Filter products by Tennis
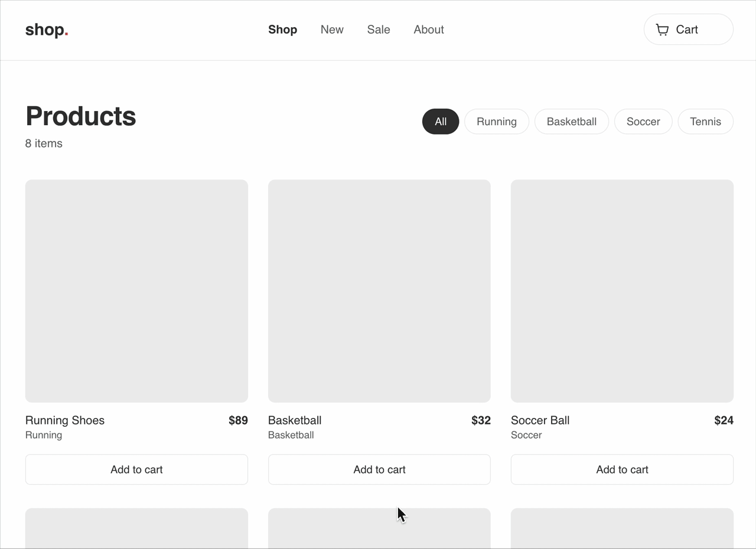Screen dimensions: 756x549 tap(706, 122)
